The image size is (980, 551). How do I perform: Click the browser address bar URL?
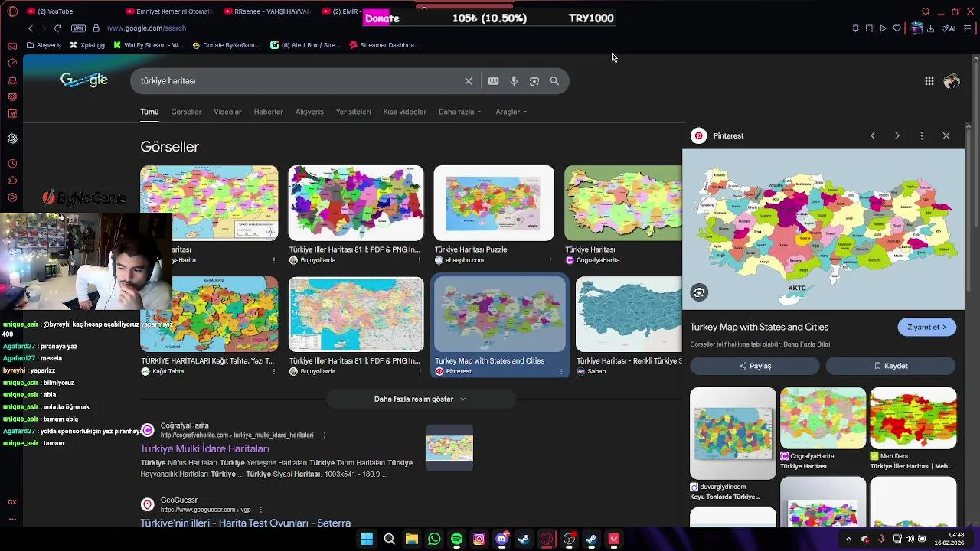[x=146, y=28]
